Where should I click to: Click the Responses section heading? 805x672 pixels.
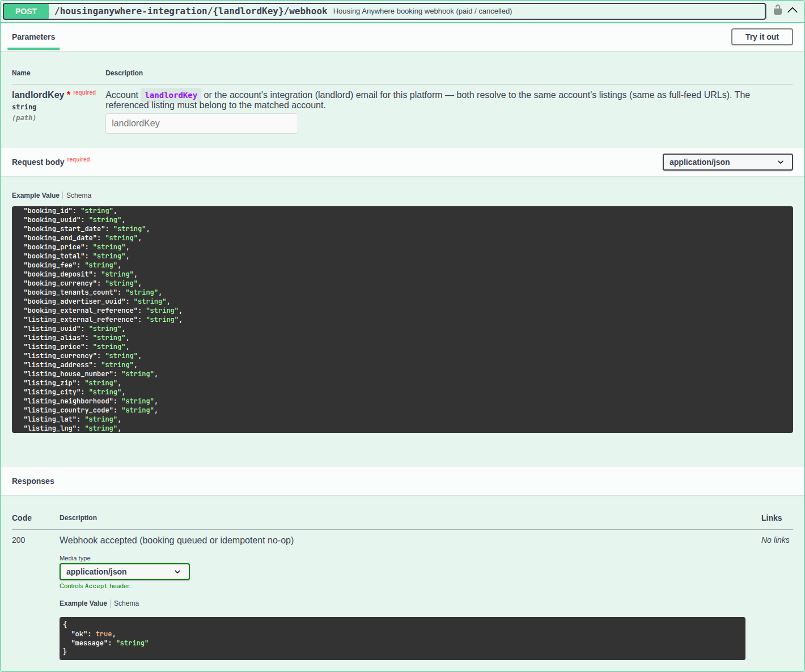(33, 481)
